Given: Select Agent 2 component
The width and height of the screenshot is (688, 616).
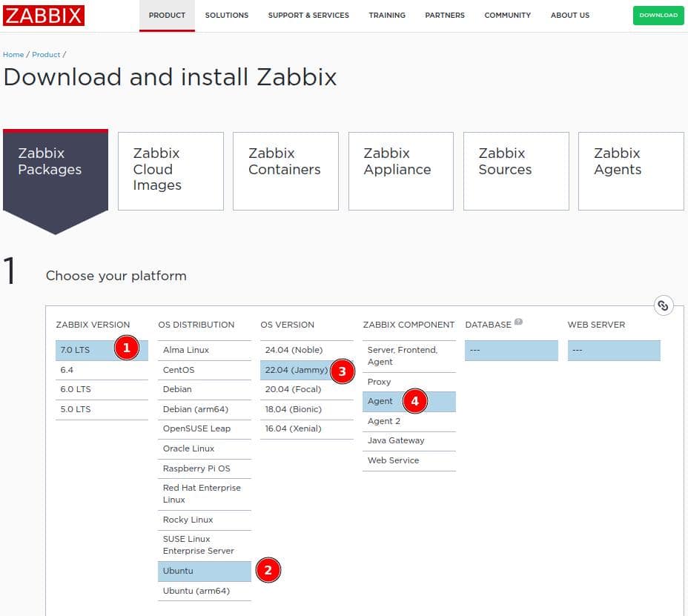Looking at the screenshot, I should click(384, 421).
